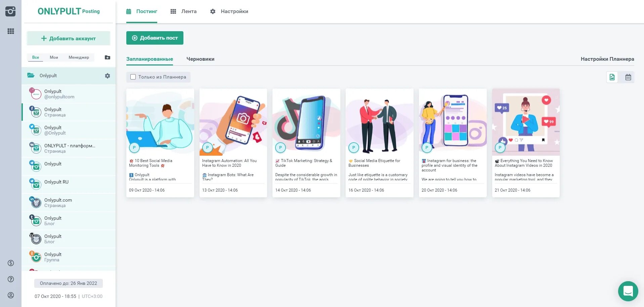Click the Добавить аккаунт button
The width and height of the screenshot is (644, 307).
click(69, 38)
